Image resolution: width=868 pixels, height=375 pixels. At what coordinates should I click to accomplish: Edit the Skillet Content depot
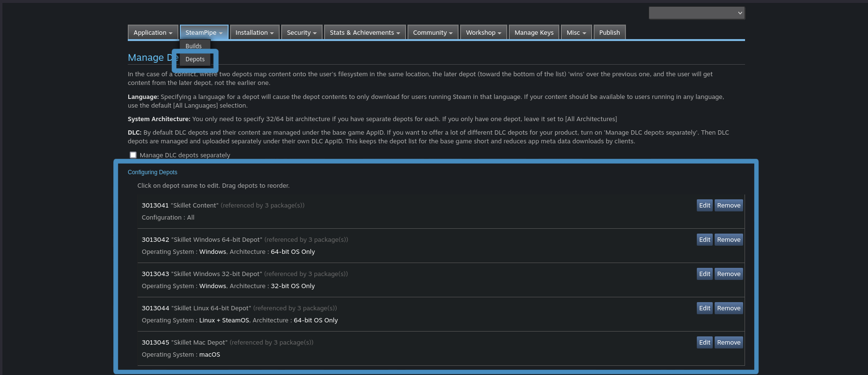pos(704,206)
